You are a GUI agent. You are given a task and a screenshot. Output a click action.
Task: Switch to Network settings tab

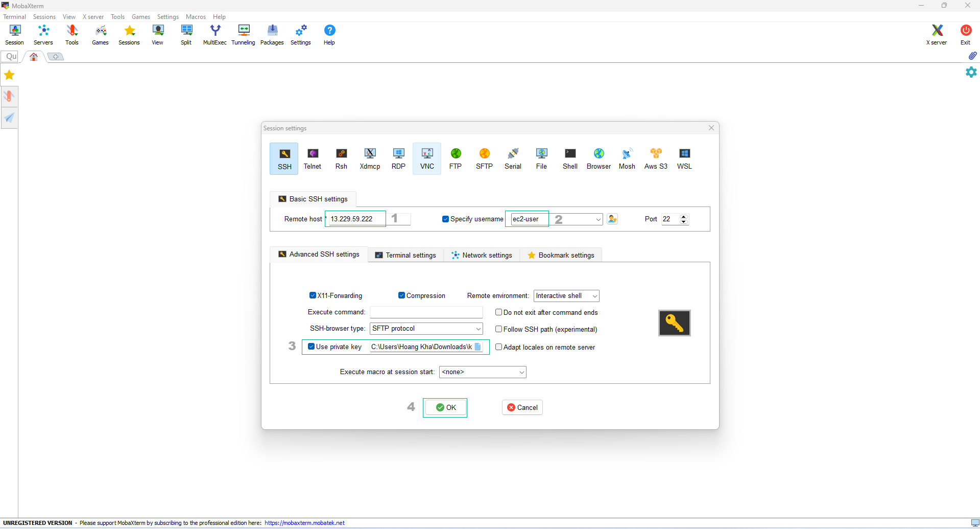(x=482, y=255)
